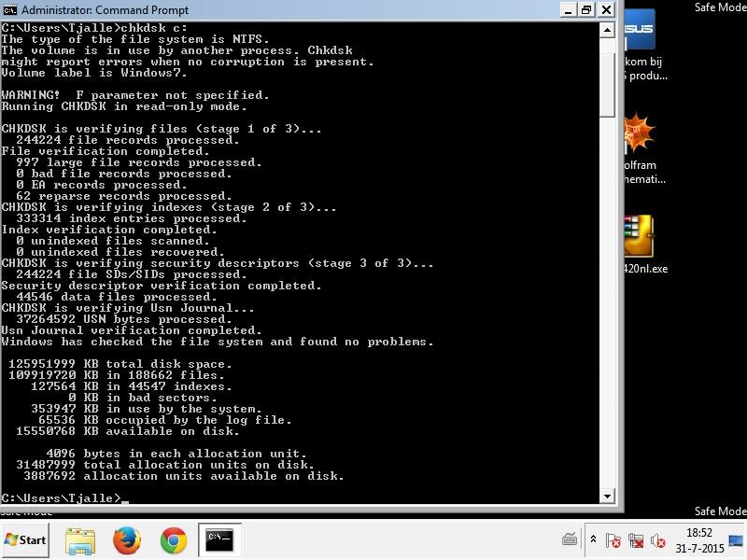Launch Firefox from the taskbar
Image resolution: width=747 pixels, height=560 pixels.
[127, 539]
